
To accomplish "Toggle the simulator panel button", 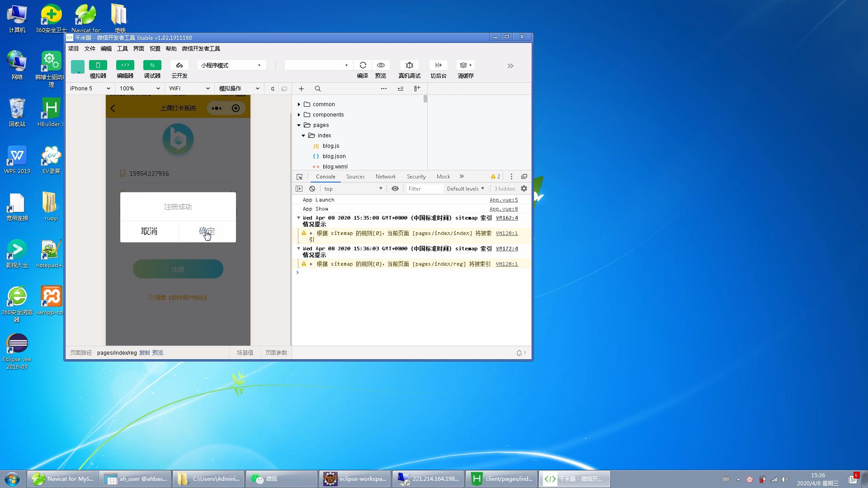I will tap(98, 66).
